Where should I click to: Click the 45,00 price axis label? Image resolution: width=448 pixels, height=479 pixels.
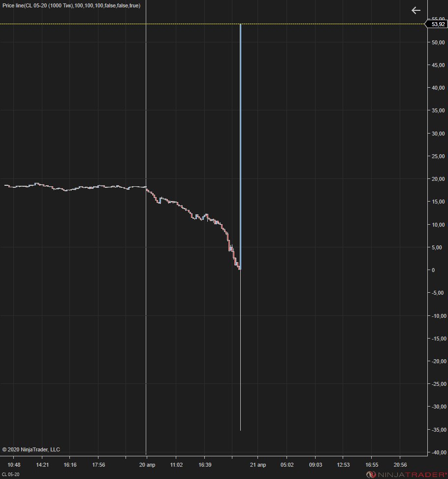(x=438, y=65)
